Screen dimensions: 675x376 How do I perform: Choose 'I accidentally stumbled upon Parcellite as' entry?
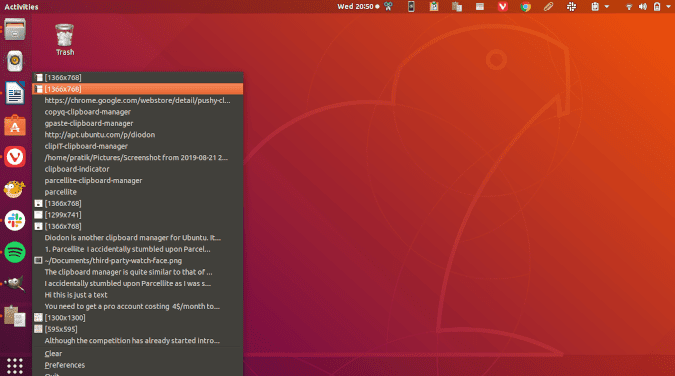138,283
